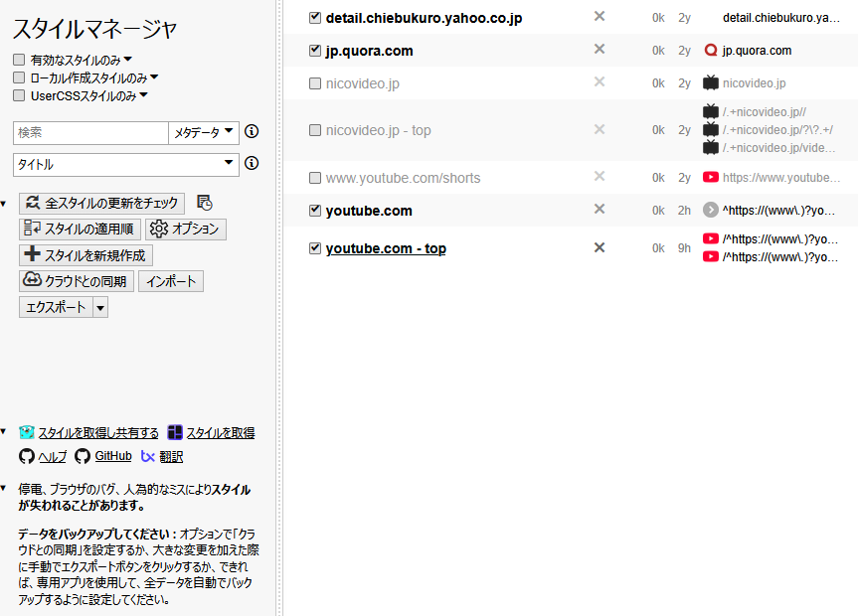This screenshot has height=616, width=858.
Task: Show info about search metadata
Action: (252, 131)
